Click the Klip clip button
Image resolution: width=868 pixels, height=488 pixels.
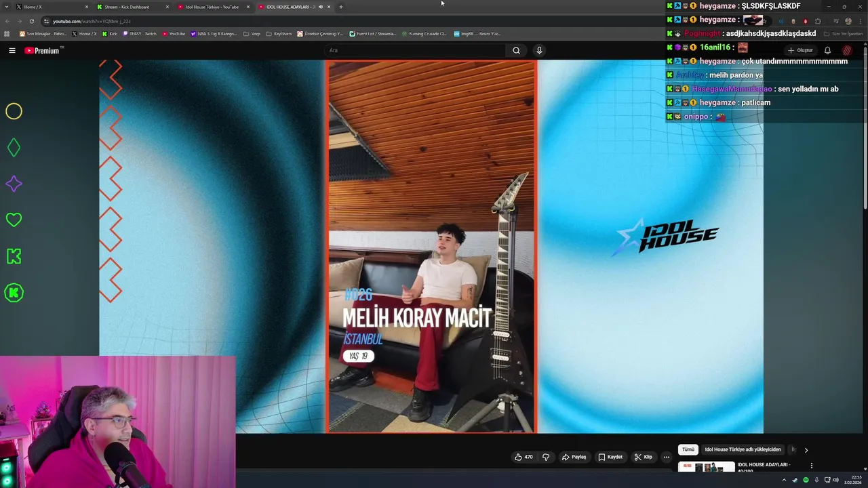643,457
